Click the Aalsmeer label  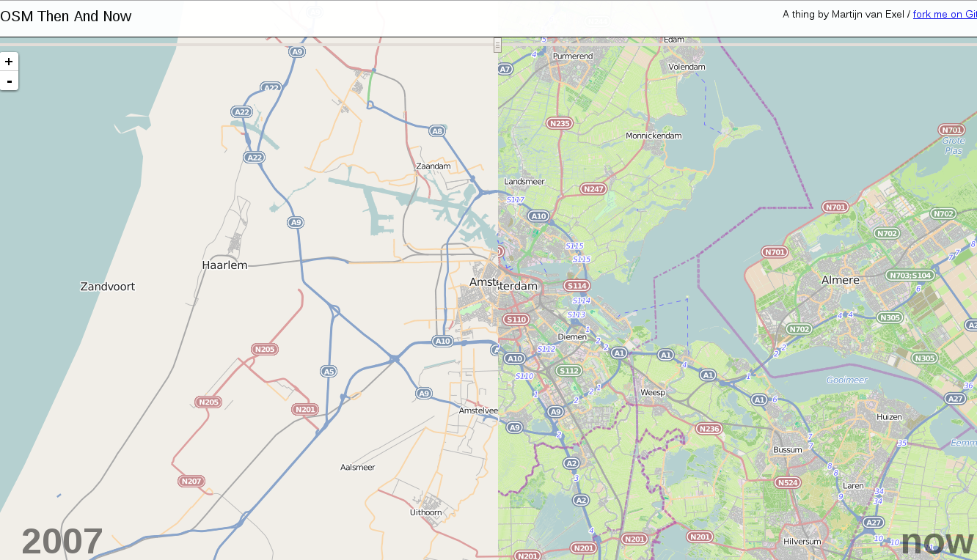click(x=358, y=467)
